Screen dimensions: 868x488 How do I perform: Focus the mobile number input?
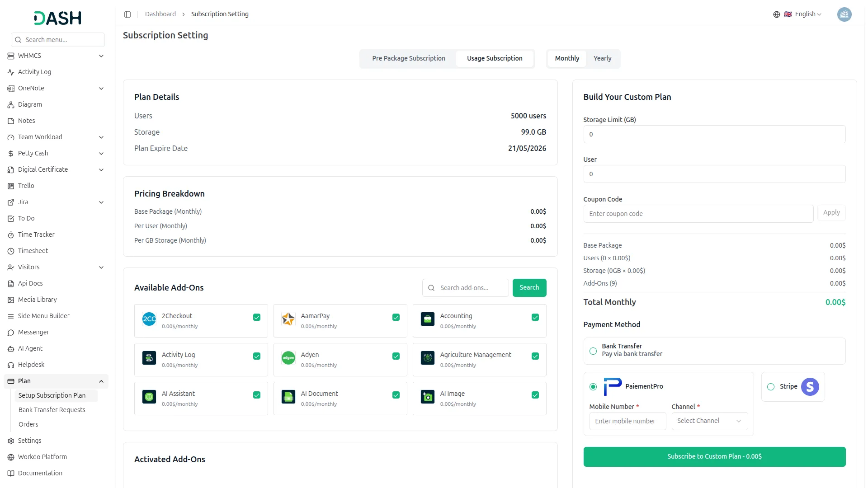(x=627, y=421)
